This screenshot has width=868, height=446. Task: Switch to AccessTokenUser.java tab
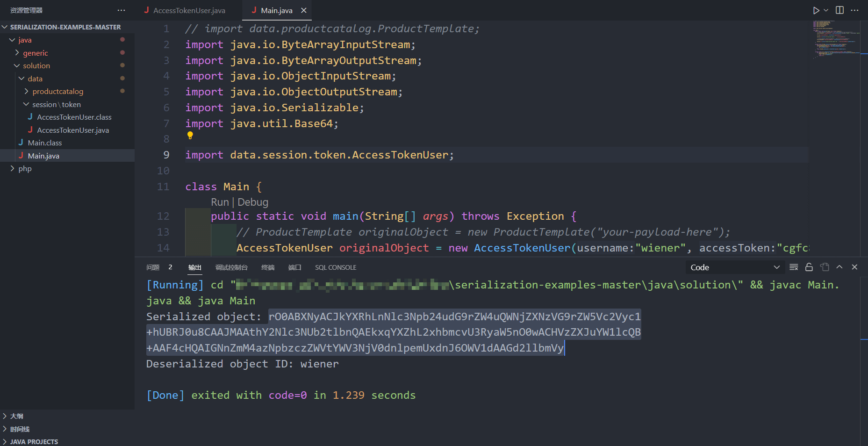[x=189, y=10]
